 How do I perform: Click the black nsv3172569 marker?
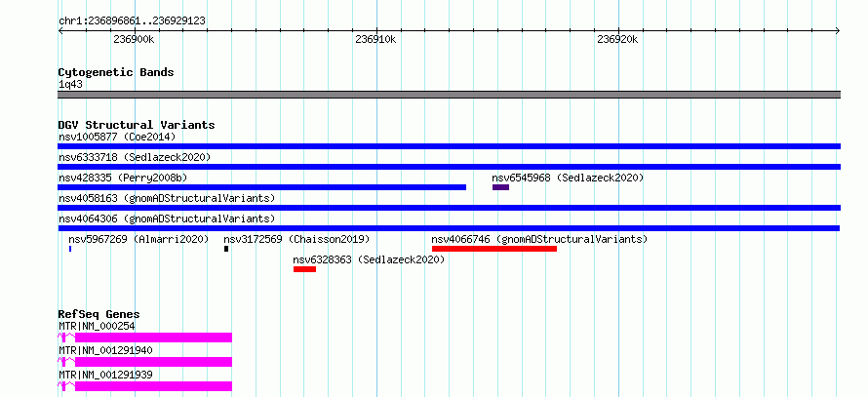[226, 249]
